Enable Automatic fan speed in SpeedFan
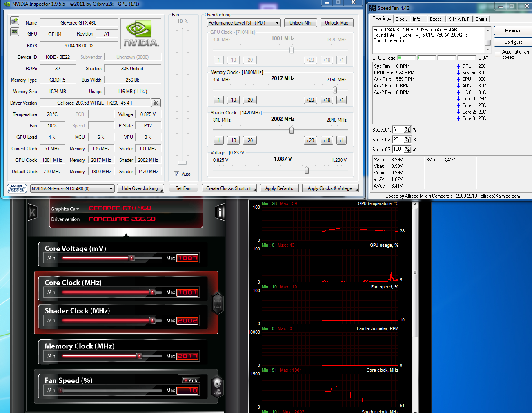The image size is (532, 413). 497,54
